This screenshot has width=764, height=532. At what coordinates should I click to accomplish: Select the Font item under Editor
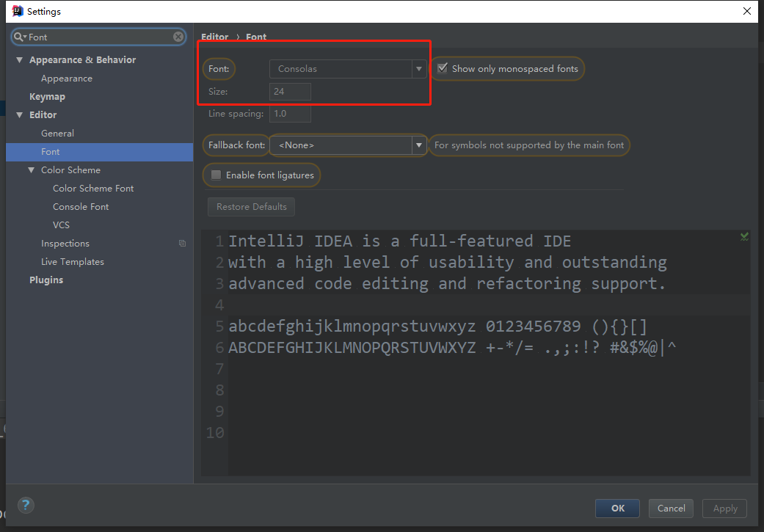[x=99, y=152]
